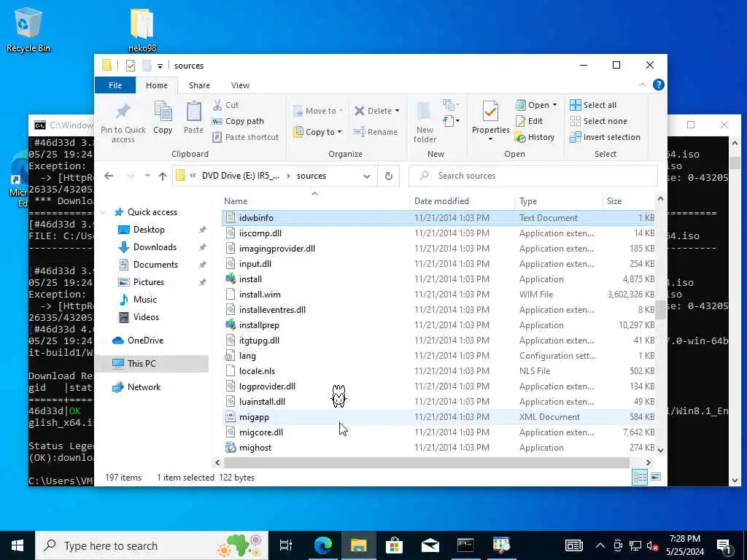747x560 pixels.
Task: Click the horizontal scrollbar in file list
Action: [x=426, y=462]
